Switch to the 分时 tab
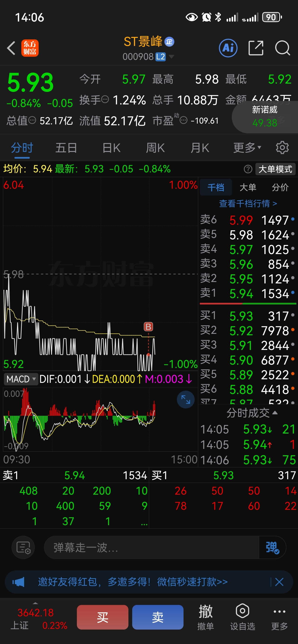Viewport: 298px width, 644px height. pos(22,148)
